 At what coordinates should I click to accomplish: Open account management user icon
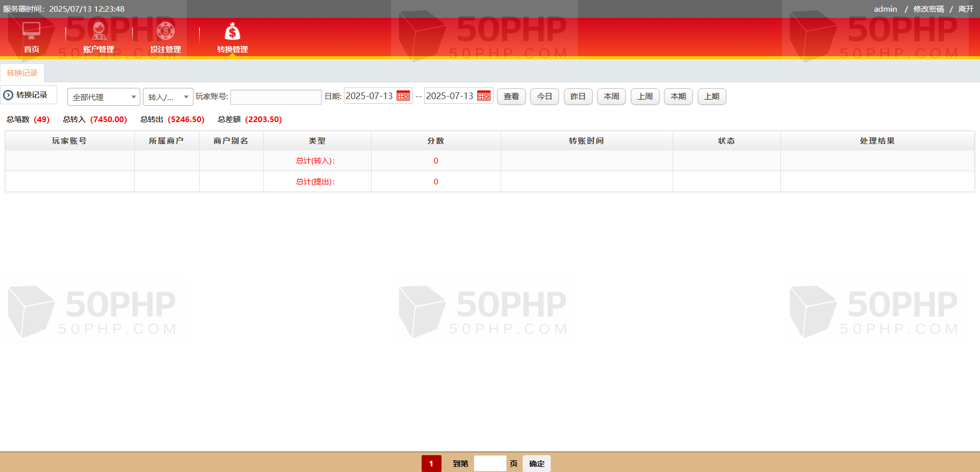pyautogui.click(x=99, y=31)
